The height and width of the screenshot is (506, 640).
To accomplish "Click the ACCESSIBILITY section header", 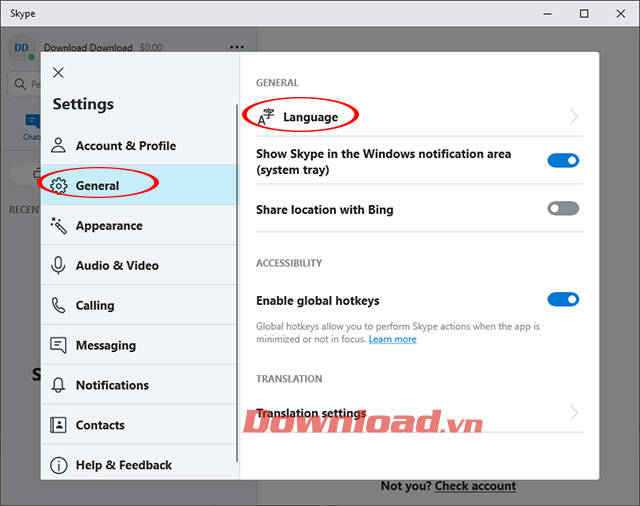I will click(289, 263).
